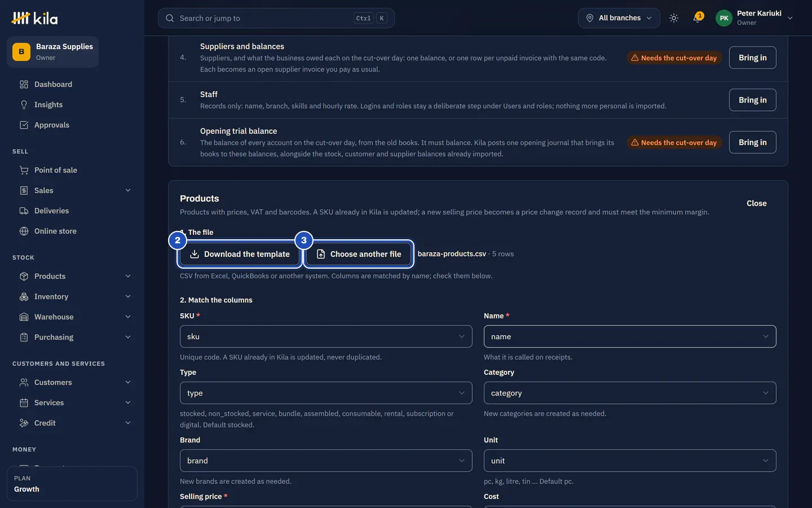
Task: Expand the Inventory sidebar chevron
Action: 128,296
